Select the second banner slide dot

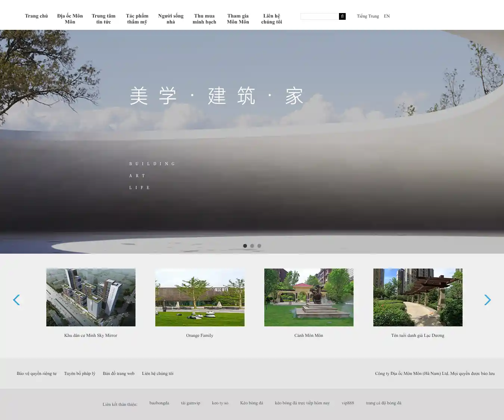click(252, 246)
